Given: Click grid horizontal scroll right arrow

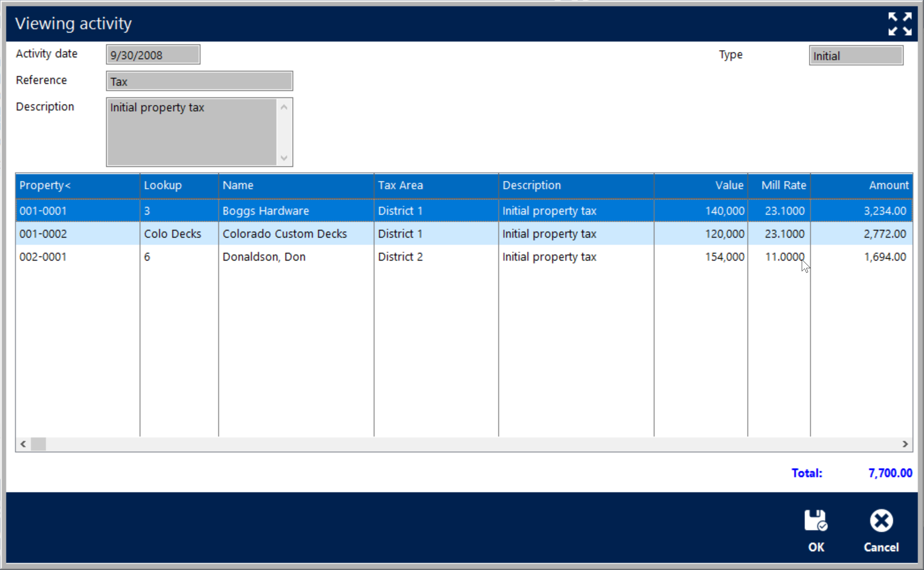Looking at the screenshot, I should click(905, 444).
